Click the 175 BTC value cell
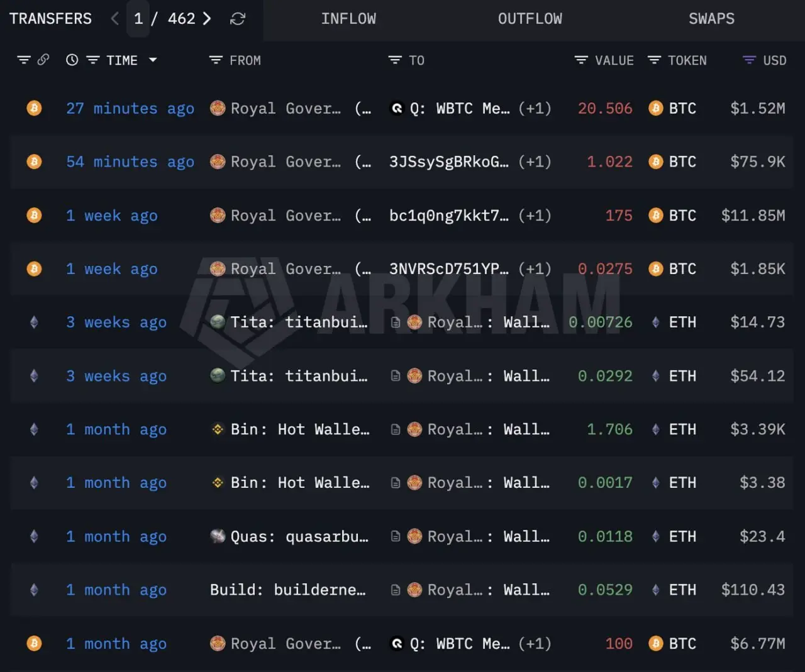Viewport: 805px width, 672px height. (x=619, y=215)
